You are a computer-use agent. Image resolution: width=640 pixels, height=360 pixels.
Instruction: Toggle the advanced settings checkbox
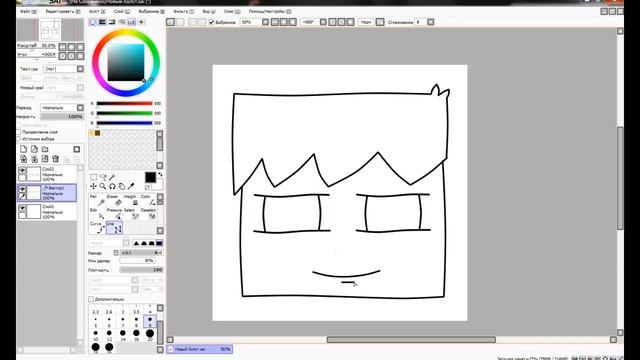click(x=91, y=299)
